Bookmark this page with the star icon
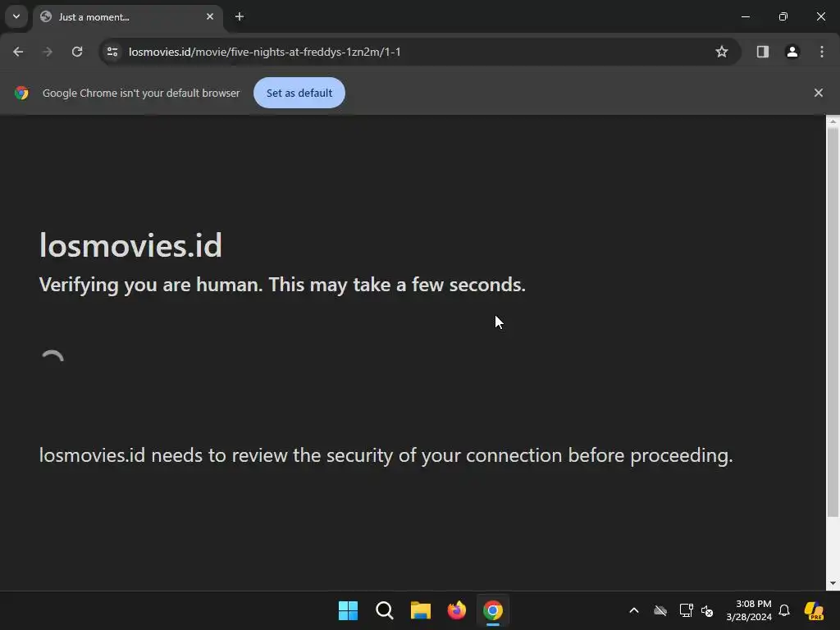Image resolution: width=840 pixels, height=630 pixels. (722, 52)
